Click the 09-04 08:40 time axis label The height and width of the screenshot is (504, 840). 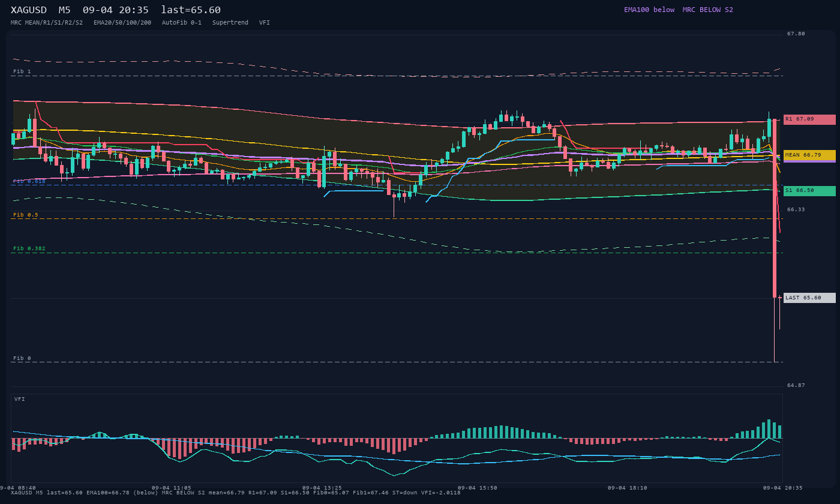tap(18, 488)
